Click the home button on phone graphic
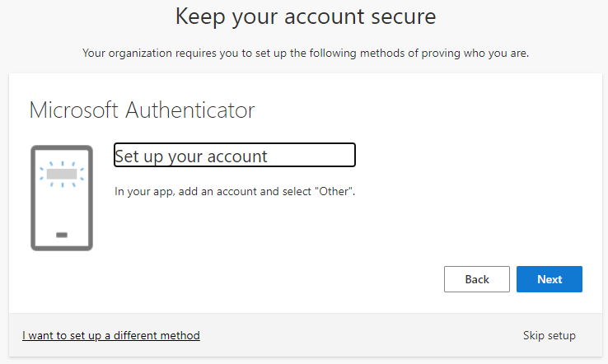The height and width of the screenshot is (364, 608). click(x=62, y=235)
